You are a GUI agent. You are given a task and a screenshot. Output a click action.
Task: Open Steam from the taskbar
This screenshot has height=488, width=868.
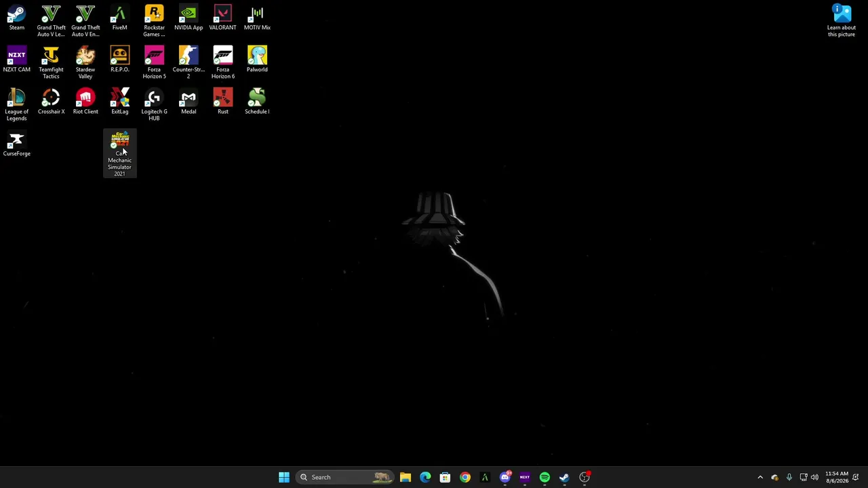[564, 477]
